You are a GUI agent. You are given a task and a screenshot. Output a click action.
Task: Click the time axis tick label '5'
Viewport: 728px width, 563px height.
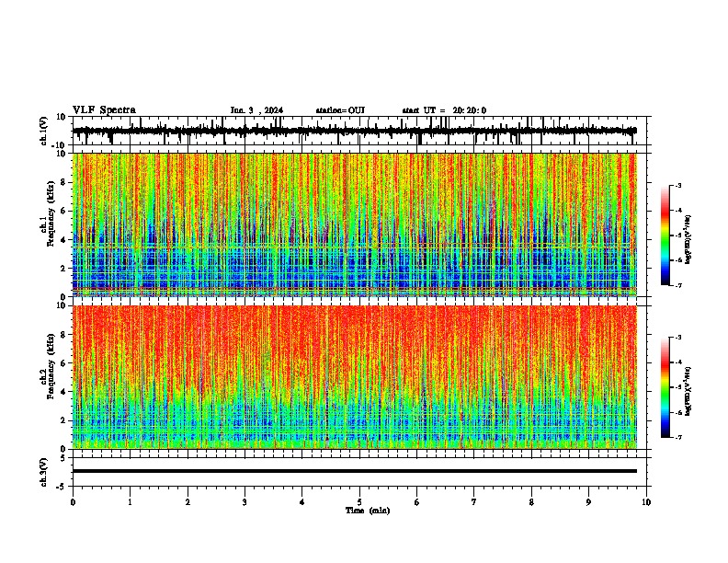[359, 502]
